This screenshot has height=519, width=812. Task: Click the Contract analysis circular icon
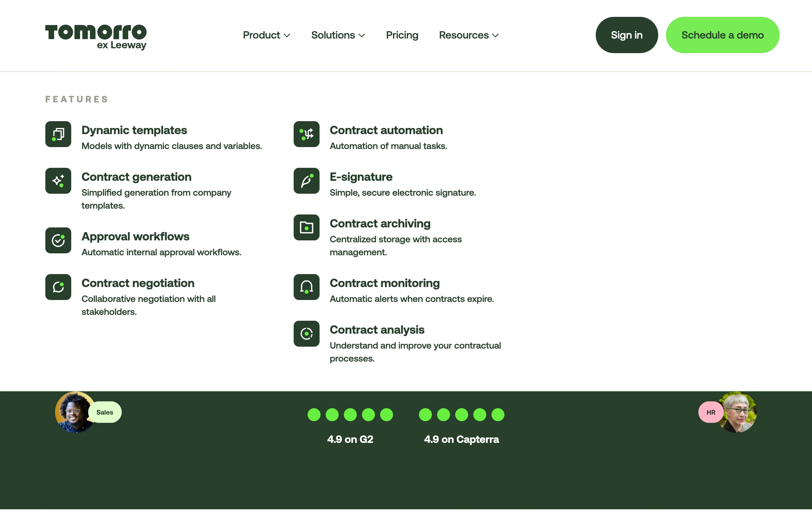[x=306, y=333]
